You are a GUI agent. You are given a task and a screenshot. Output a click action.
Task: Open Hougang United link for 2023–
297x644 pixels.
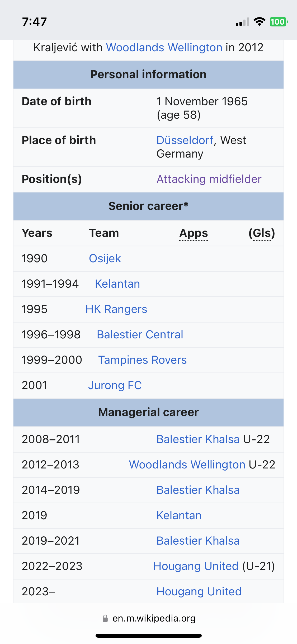click(x=199, y=591)
